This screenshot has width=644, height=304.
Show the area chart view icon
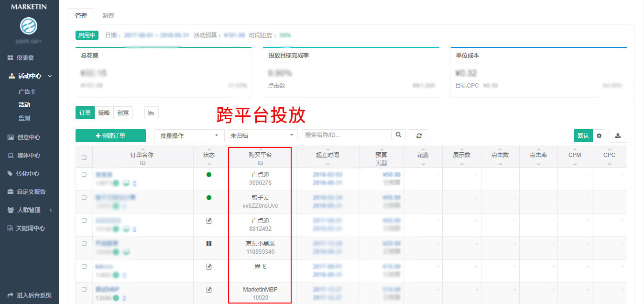pyautogui.click(x=152, y=113)
